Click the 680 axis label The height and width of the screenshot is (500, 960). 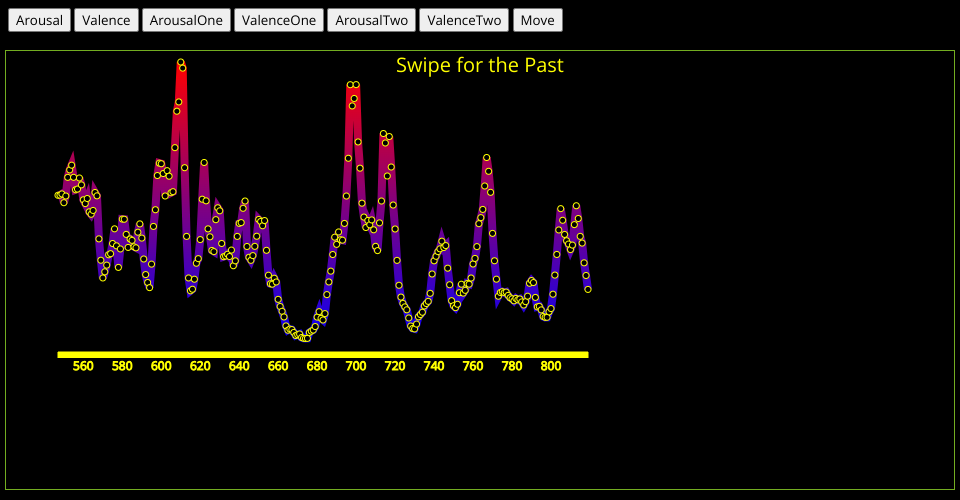point(317,367)
